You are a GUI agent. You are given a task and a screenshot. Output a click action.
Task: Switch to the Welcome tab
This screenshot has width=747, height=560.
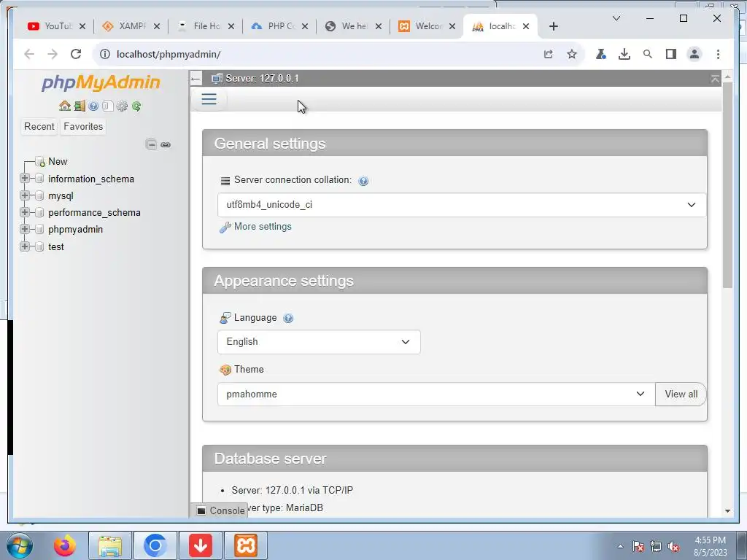[422, 26]
